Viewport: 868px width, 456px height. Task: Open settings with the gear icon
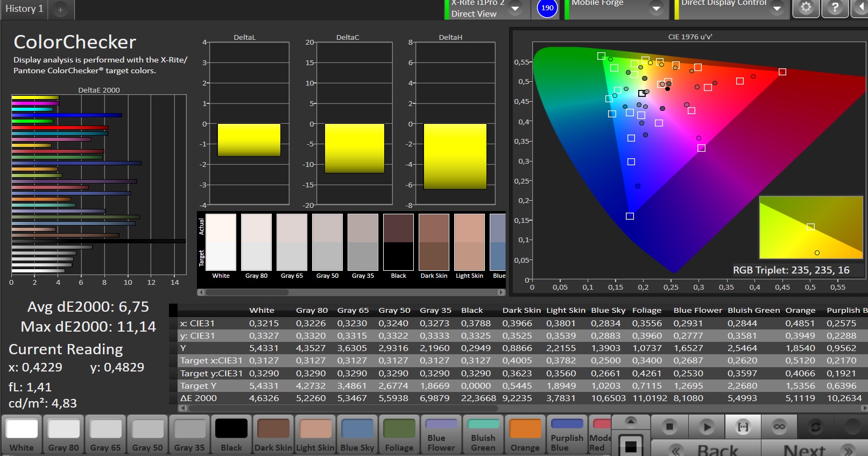coord(806,8)
